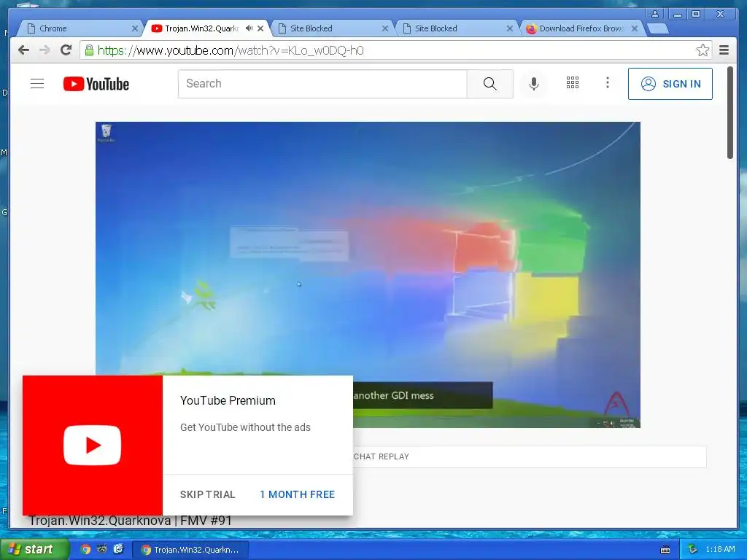Click the browser forward arrow
The width and height of the screenshot is (747, 560).
click(x=44, y=50)
